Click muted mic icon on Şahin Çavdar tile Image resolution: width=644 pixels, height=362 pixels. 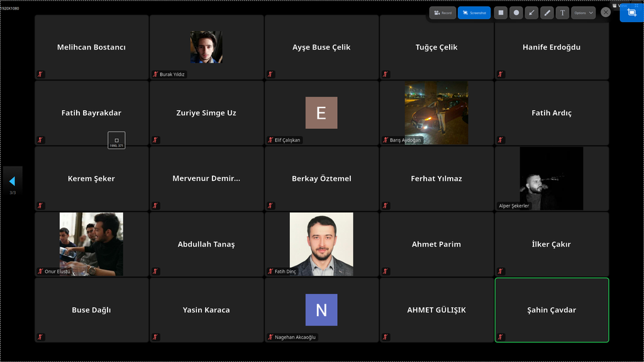click(501, 337)
